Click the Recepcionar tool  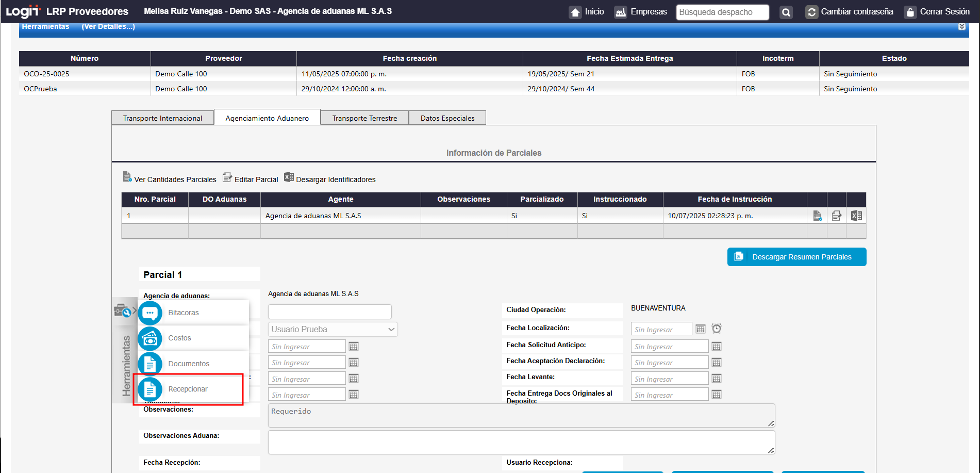[x=188, y=389]
